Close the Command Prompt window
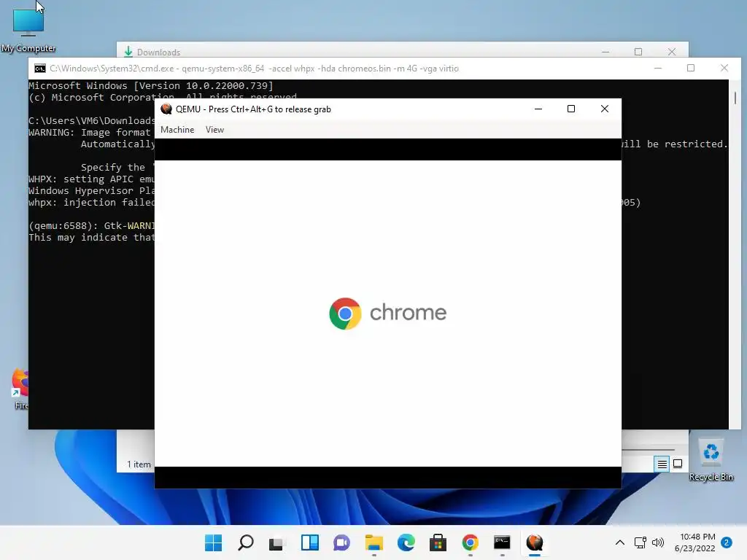747x560 pixels. pyautogui.click(x=724, y=68)
